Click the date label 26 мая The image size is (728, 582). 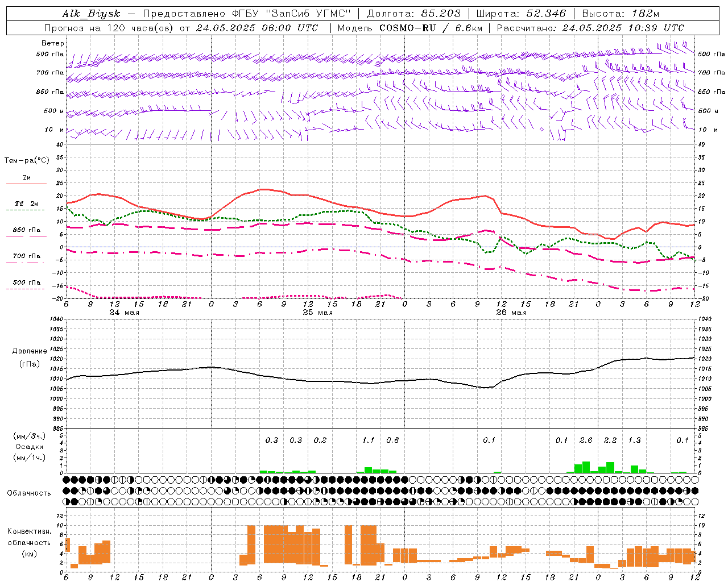pyautogui.click(x=511, y=313)
